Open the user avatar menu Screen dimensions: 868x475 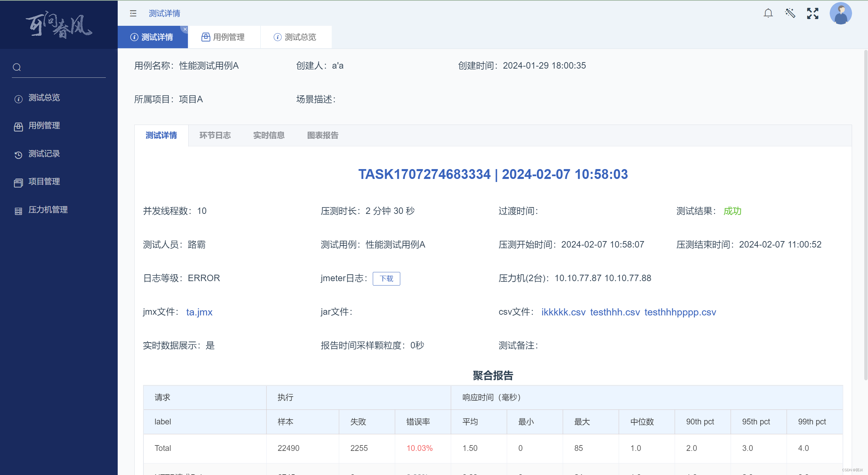pyautogui.click(x=841, y=13)
